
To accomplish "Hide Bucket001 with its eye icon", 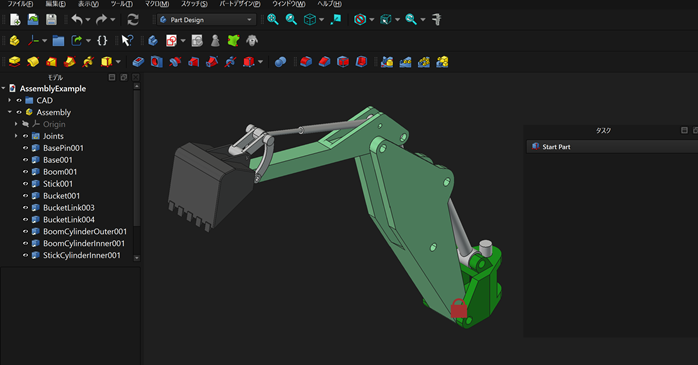I will tap(25, 196).
